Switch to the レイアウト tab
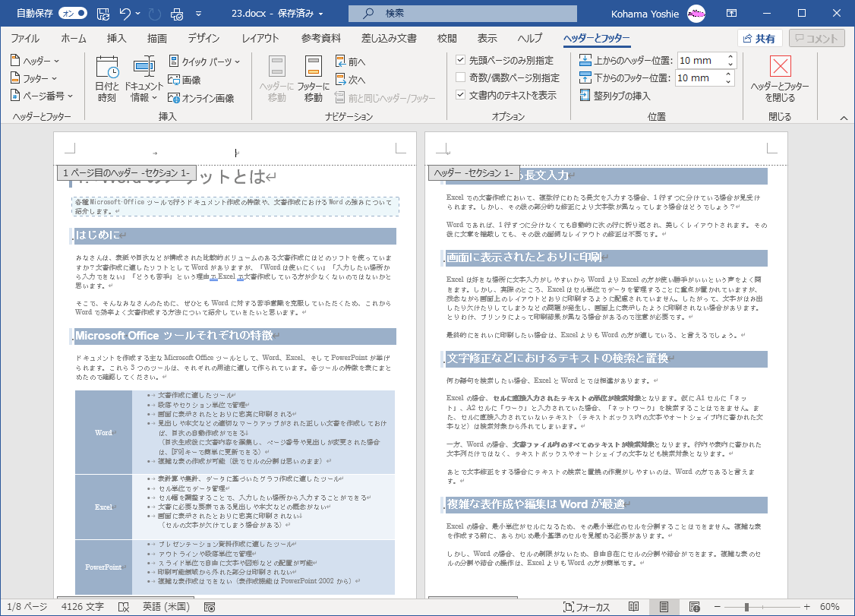 [260, 38]
